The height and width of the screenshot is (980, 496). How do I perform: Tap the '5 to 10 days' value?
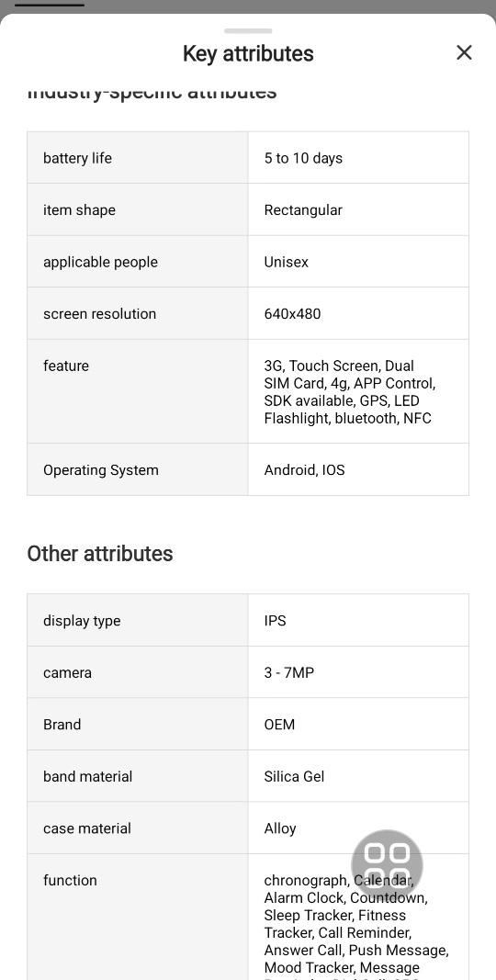coord(303,158)
